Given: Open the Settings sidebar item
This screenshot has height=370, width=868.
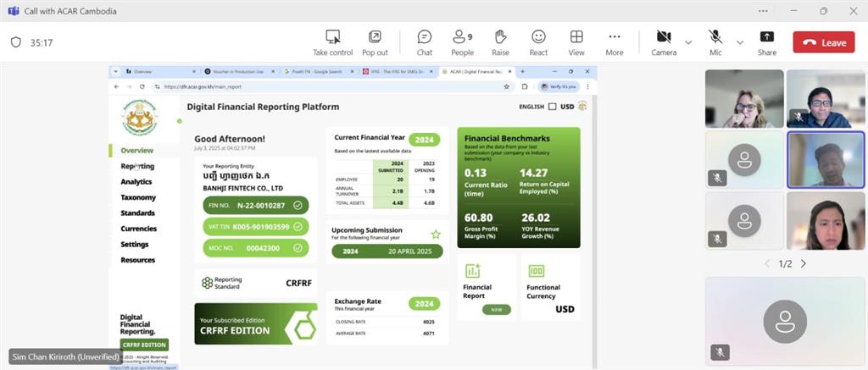Looking at the screenshot, I should (x=135, y=244).
